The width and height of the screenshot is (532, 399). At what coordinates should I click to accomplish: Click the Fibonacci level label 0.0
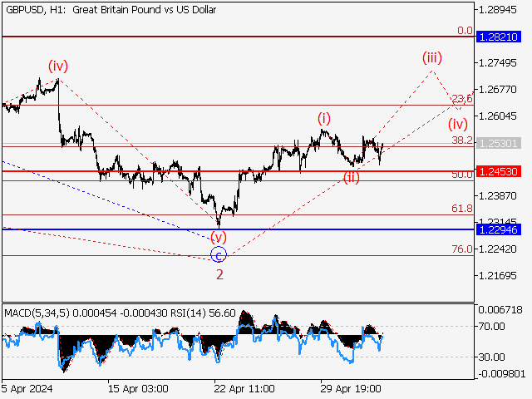[465, 31]
